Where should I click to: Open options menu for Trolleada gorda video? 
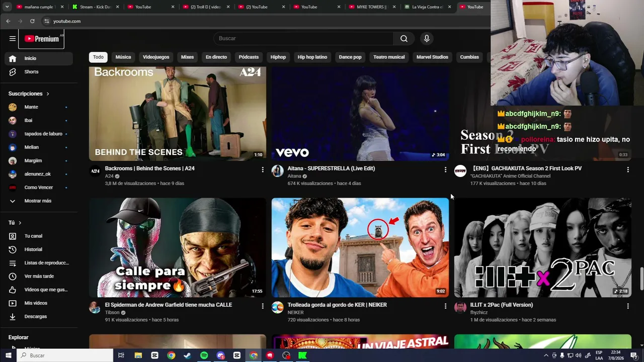click(445, 306)
